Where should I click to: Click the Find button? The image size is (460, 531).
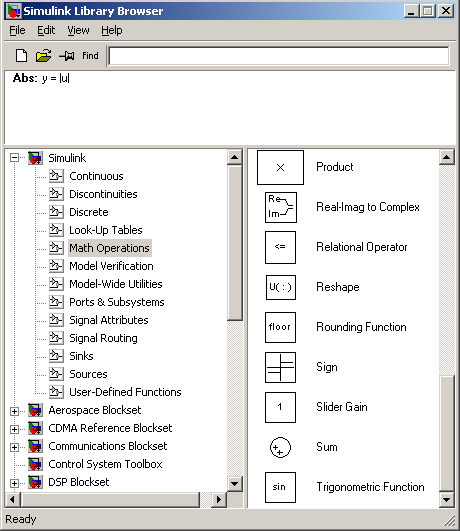tap(90, 56)
